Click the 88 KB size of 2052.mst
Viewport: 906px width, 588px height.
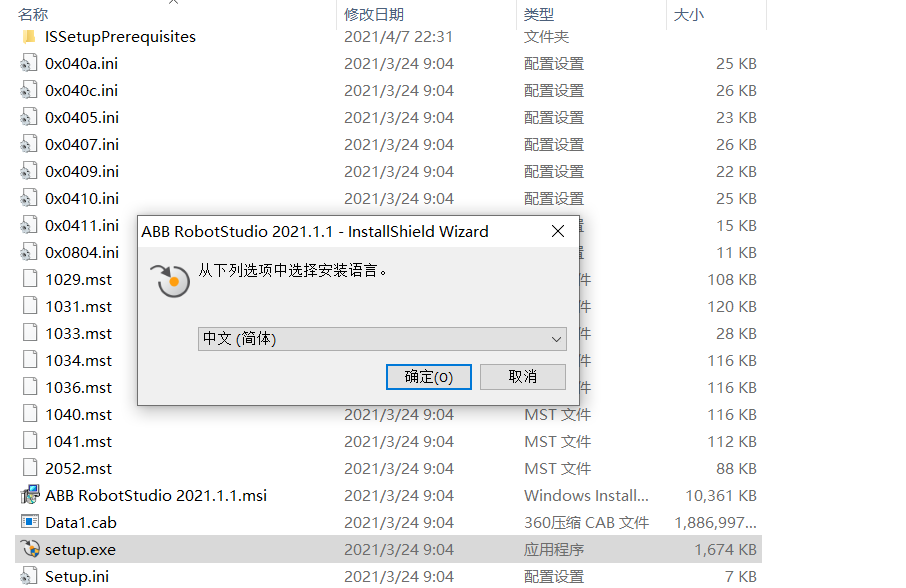pyautogui.click(x=736, y=468)
